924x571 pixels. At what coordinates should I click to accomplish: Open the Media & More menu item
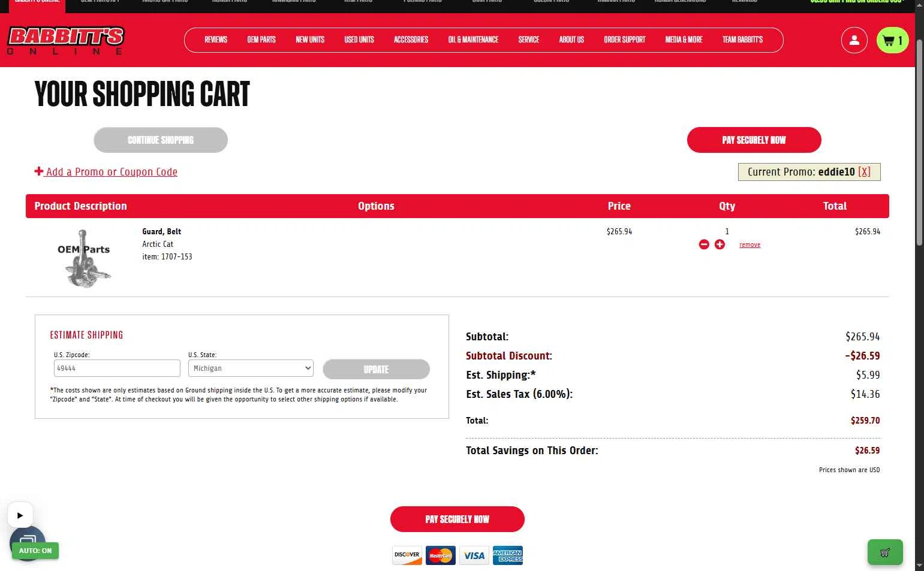(684, 40)
